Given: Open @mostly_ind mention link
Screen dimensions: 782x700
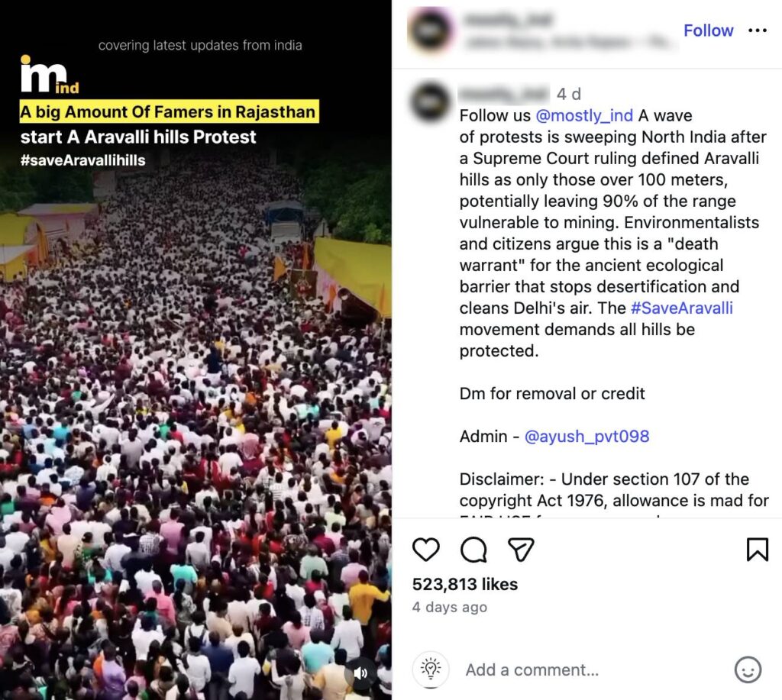Looking at the screenshot, I should click(584, 115).
